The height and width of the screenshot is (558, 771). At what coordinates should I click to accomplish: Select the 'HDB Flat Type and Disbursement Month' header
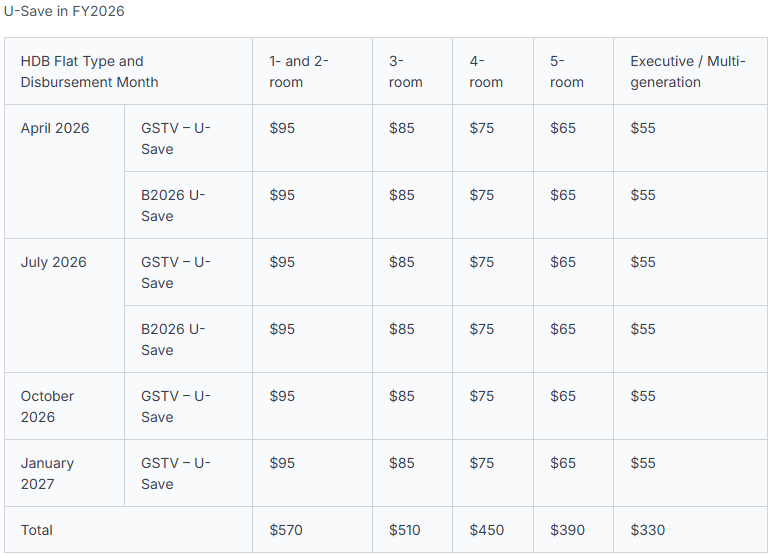coord(89,71)
